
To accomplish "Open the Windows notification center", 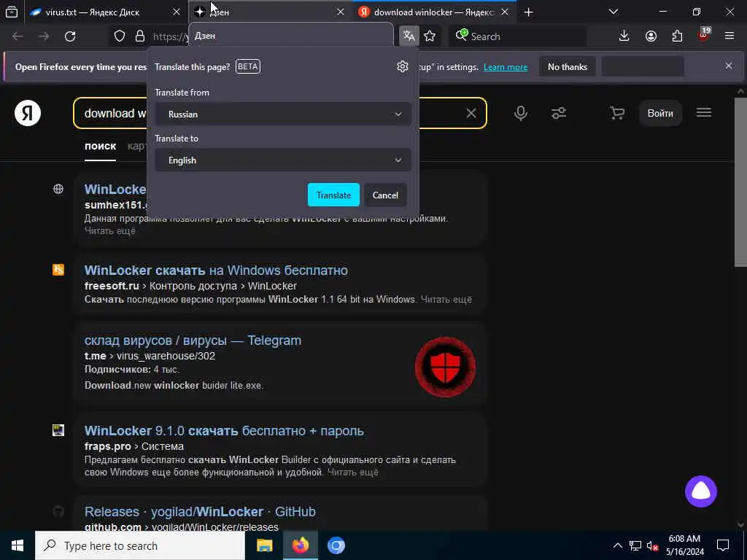I will click(723, 545).
